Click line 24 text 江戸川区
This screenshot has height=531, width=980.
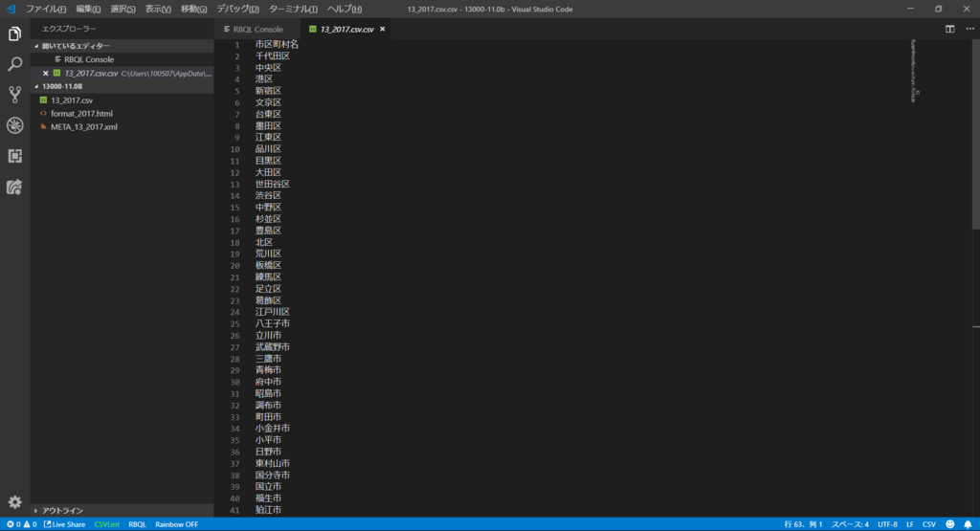click(273, 312)
